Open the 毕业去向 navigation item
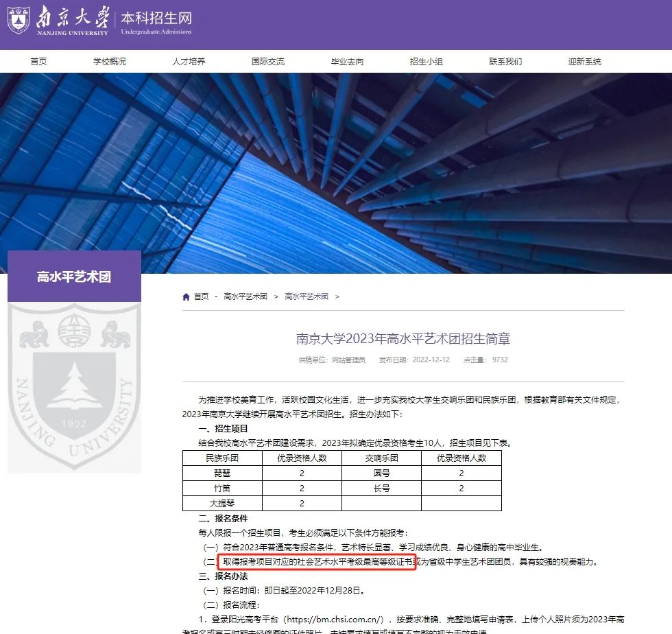This screenshot has width=672, height=634. pos(347,61)
